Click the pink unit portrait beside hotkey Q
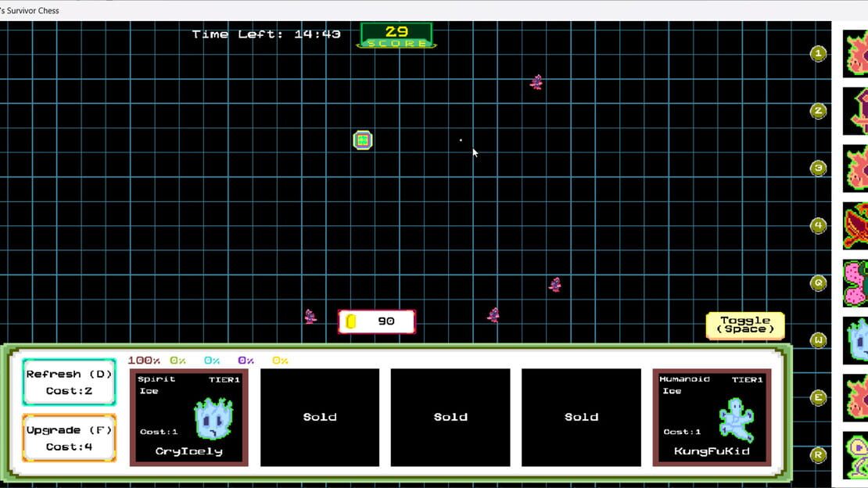The width and height of the screenshot is (868, 488). point(855,283)
